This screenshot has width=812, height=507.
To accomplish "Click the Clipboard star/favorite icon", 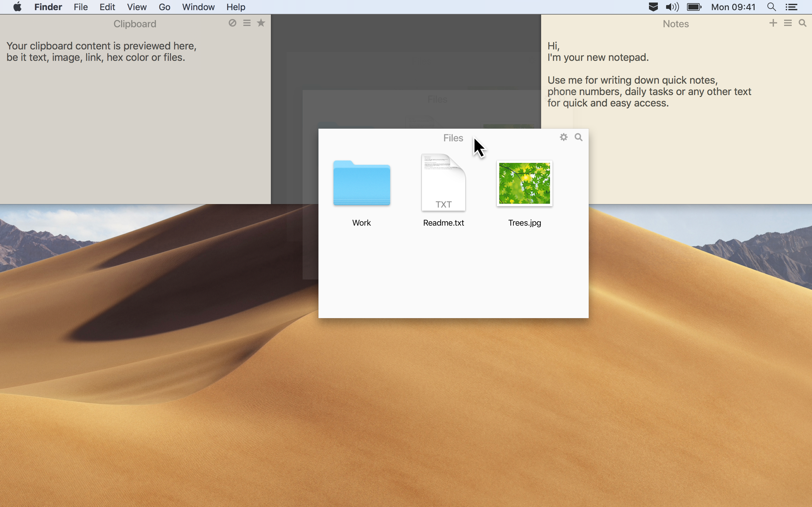I will click(261, 23).
